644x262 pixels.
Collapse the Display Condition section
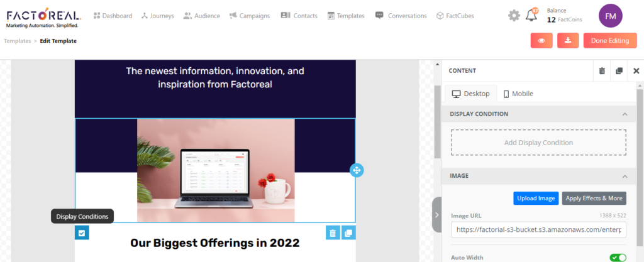coord(625,114)
